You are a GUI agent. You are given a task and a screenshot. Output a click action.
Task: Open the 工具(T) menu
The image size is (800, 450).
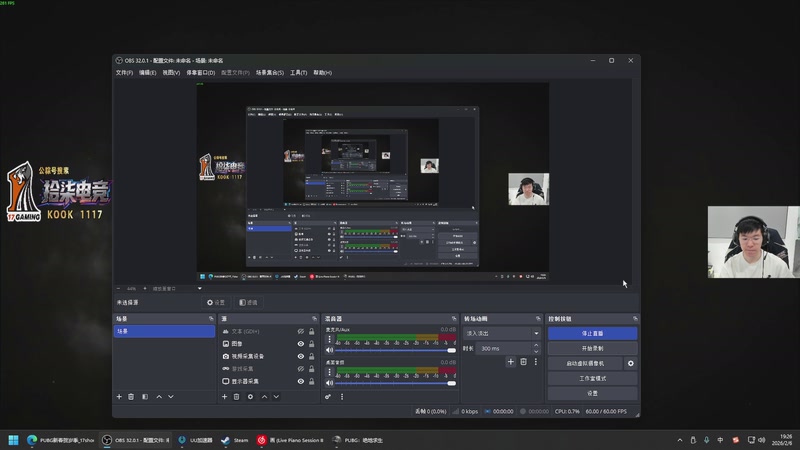(298, 72)
